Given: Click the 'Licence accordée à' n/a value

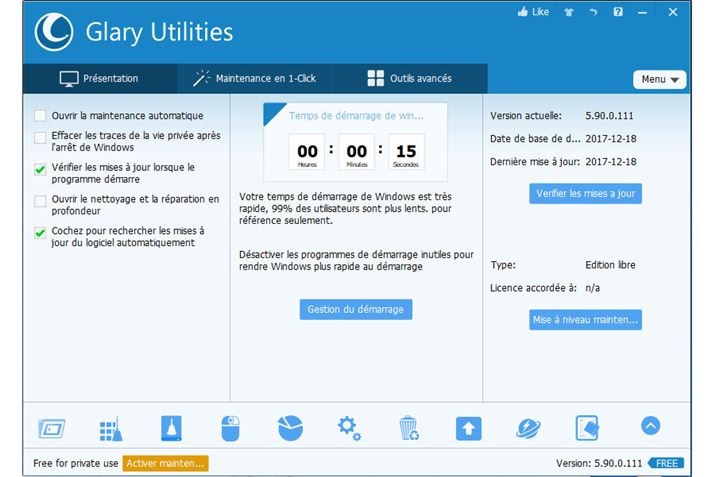Looking at the screenshot, I should tap(592, 288).
